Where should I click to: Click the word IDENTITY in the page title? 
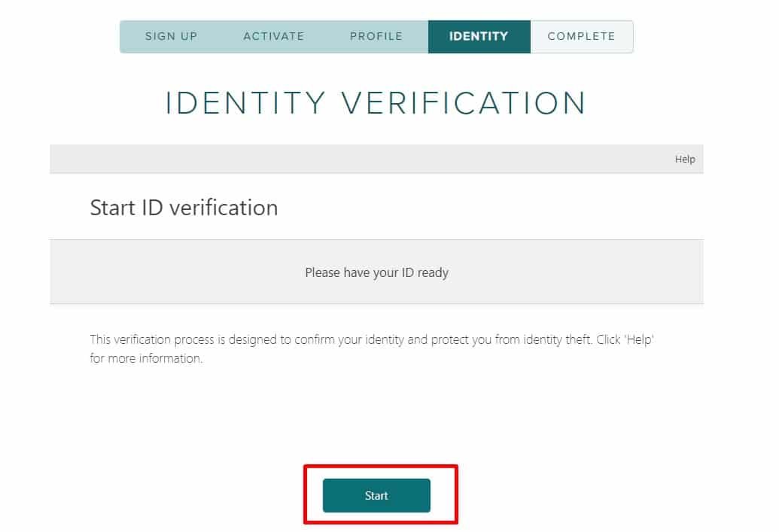coord(245,103)
